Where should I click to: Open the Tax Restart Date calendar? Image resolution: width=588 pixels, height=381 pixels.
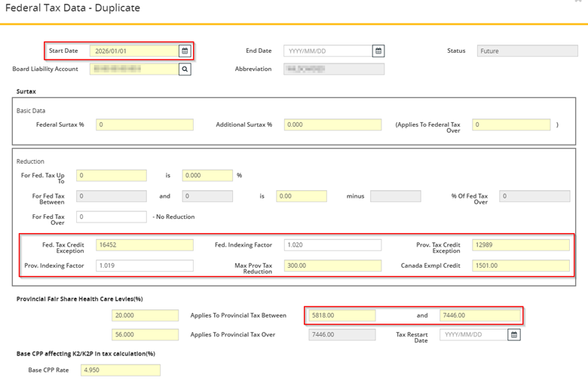point(514,334)
